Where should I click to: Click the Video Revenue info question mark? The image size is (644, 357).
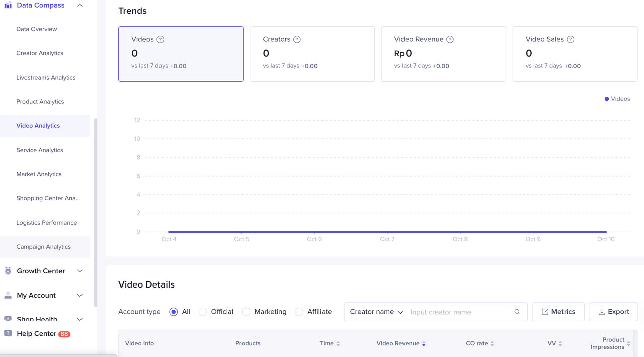pyautogui.click(x=450, y=39)
